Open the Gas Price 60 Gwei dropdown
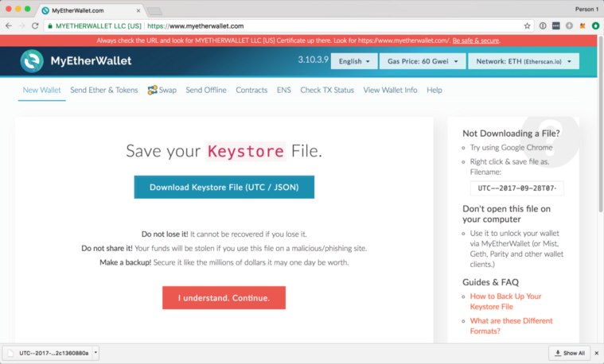This screenshot has width=604, height=364. point(423,61)
